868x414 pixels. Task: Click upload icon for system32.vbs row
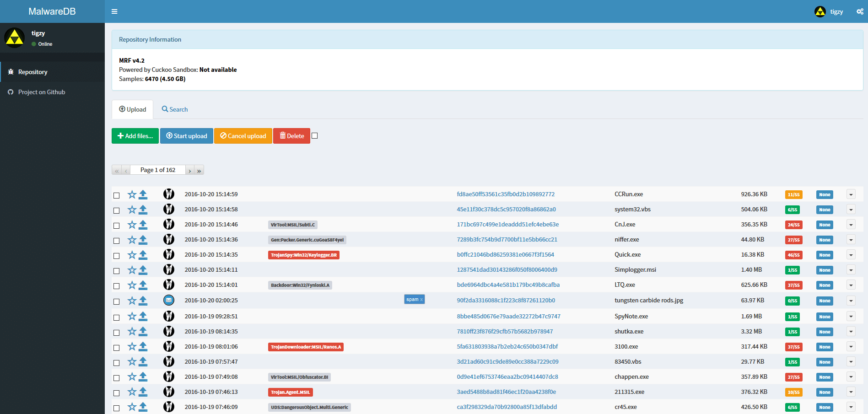point(143,210)
